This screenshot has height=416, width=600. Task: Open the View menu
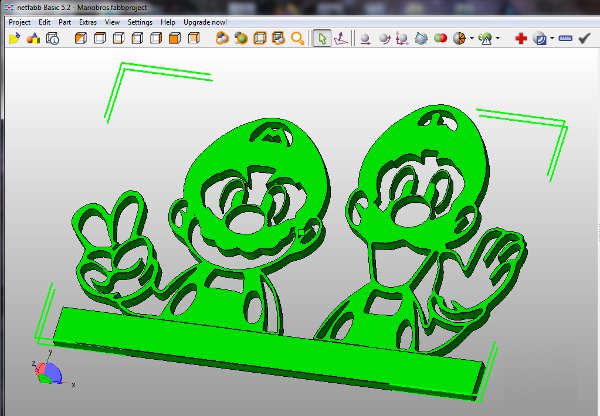pyautogui.click(x=112, y=22)
